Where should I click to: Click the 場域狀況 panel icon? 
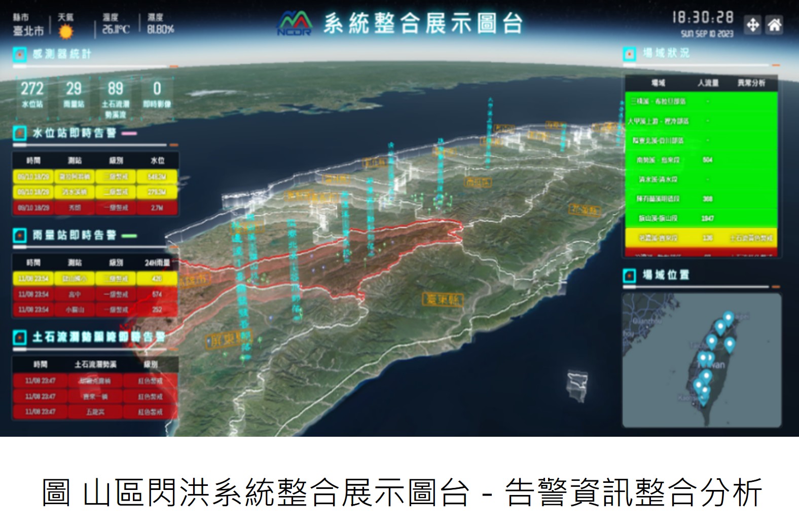(629, 53)
